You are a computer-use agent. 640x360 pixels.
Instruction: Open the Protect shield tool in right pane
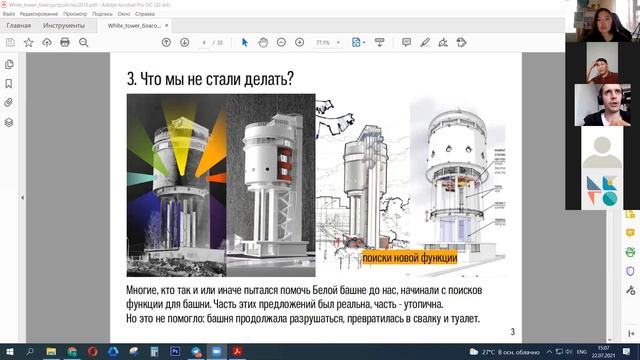(x=630, y=271)
